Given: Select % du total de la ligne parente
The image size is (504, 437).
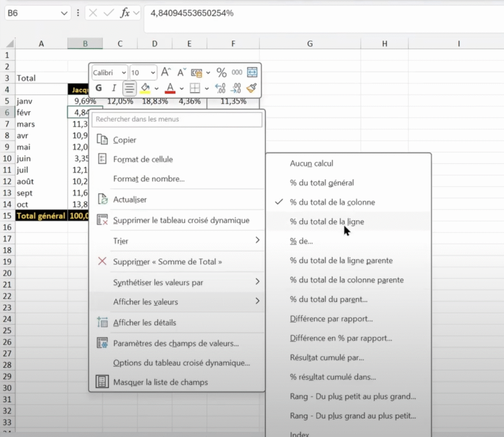Looking at the screenshot, I should [348, 260].
